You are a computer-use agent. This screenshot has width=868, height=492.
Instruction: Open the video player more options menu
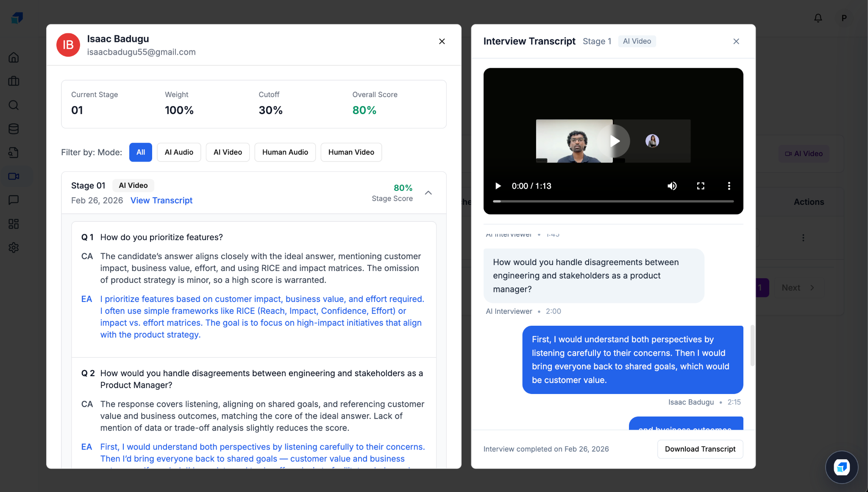[x=729, y=186]
